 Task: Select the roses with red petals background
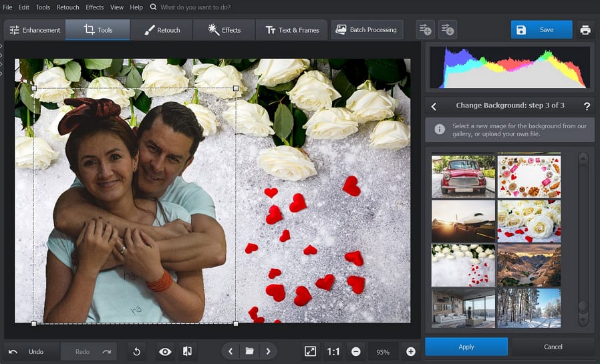(529, 221)
